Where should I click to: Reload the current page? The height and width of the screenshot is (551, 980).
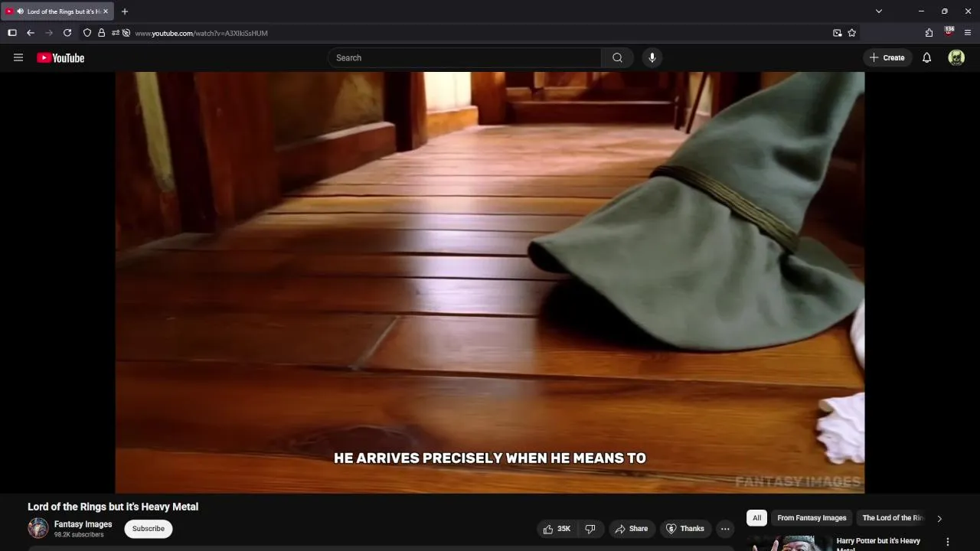pos(67,33)
